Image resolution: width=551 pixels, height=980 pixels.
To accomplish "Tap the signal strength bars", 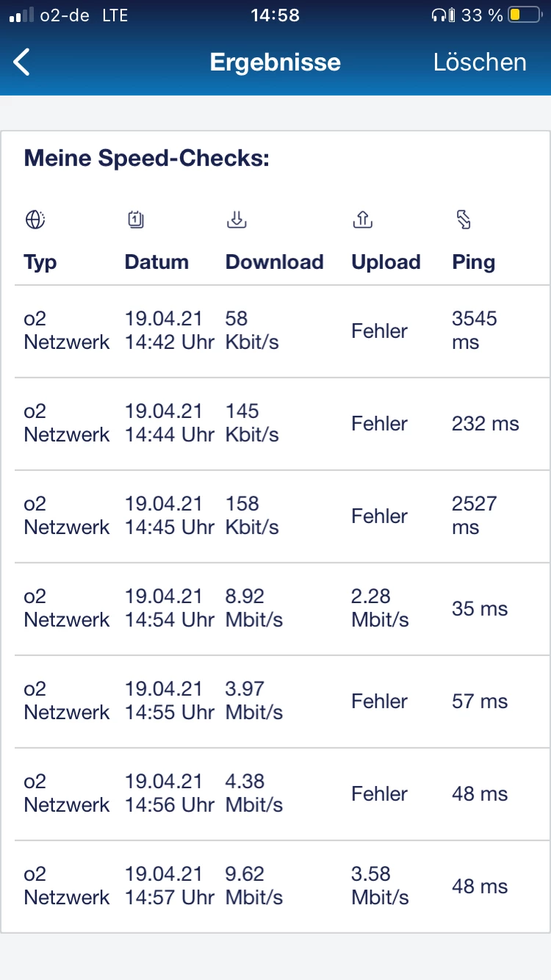I will [21, 15].
